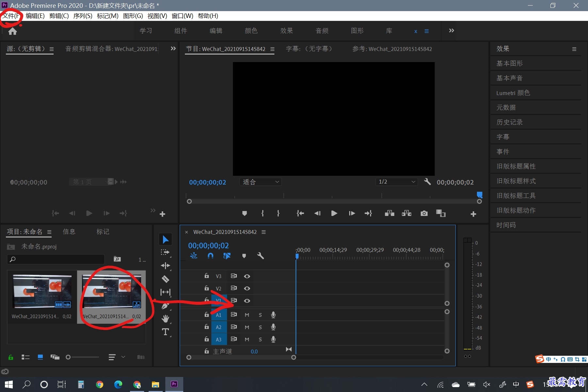The image size is (588, 392).
Task: Toggle V3 track lock
Action: (x=206, y=276)
